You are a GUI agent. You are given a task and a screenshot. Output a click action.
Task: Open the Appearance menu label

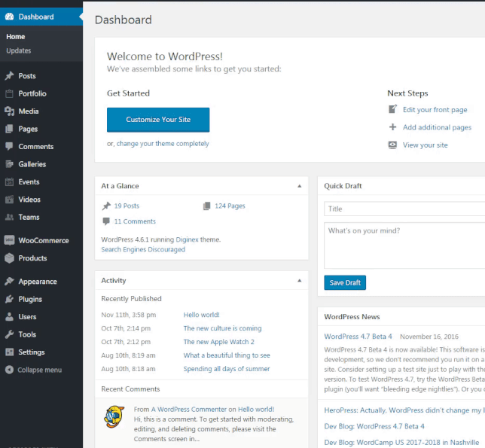38,282
